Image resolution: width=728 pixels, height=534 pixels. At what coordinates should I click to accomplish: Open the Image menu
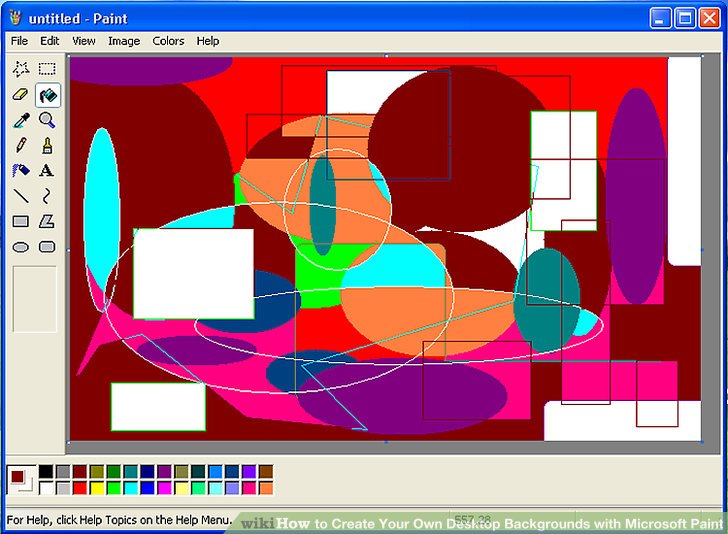click(x=124, y=41)
